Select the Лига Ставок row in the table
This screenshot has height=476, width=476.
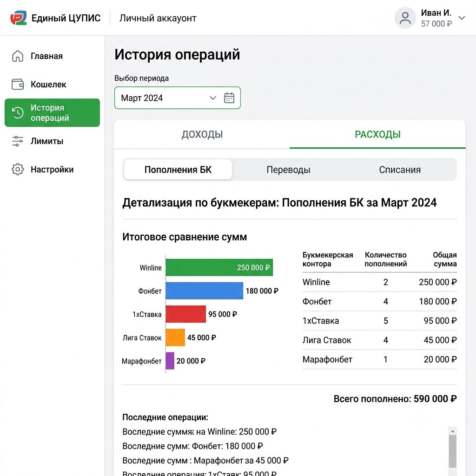379,340
